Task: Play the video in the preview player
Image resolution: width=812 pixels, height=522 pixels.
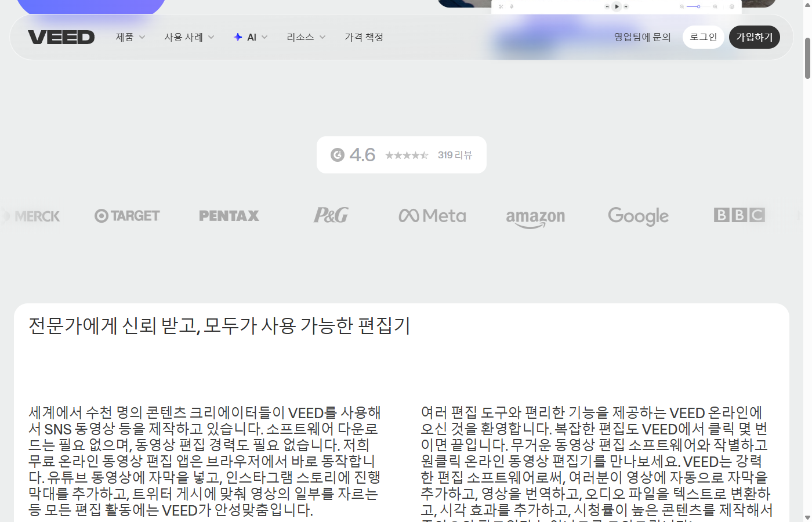Action: tap(617, 6)
